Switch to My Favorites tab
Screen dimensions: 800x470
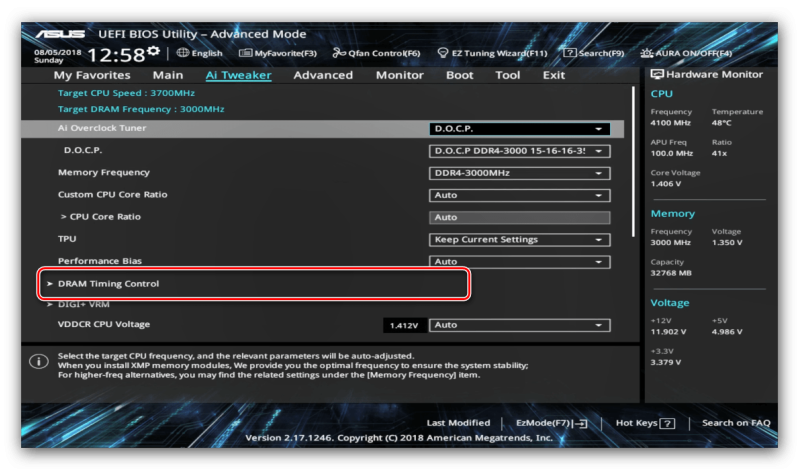(92, 75)
